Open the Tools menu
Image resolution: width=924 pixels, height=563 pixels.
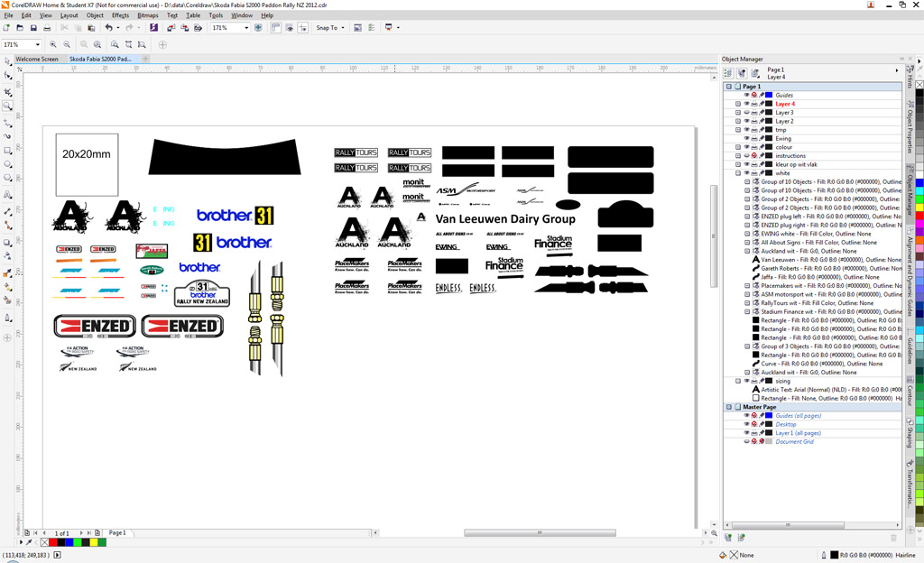[216, 15]
